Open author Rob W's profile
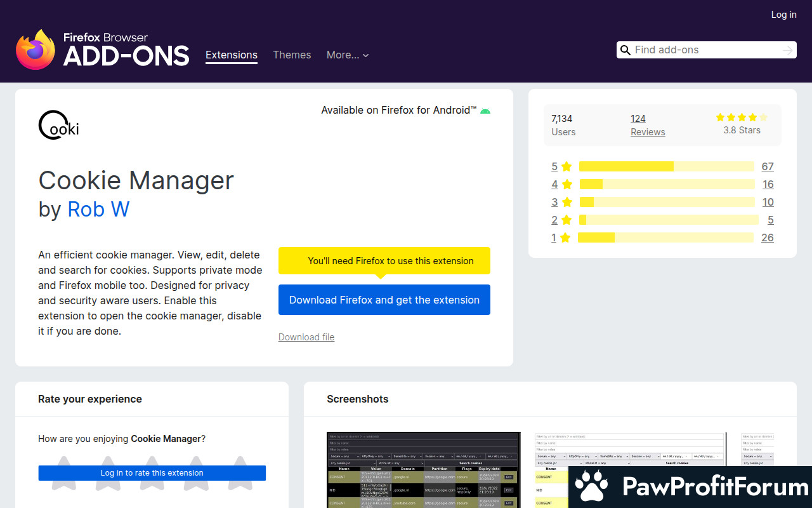 click(98, 209)
